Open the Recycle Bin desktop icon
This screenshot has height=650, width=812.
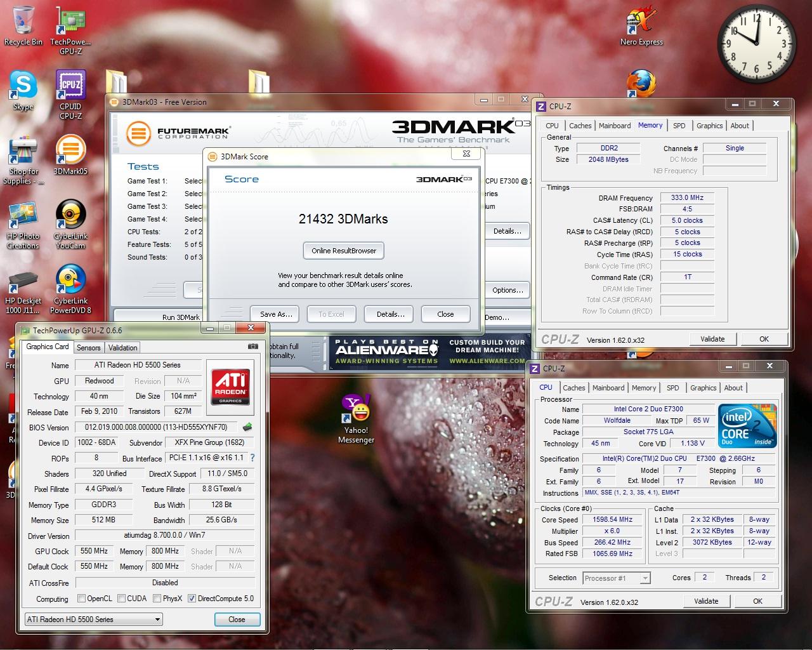23,25
